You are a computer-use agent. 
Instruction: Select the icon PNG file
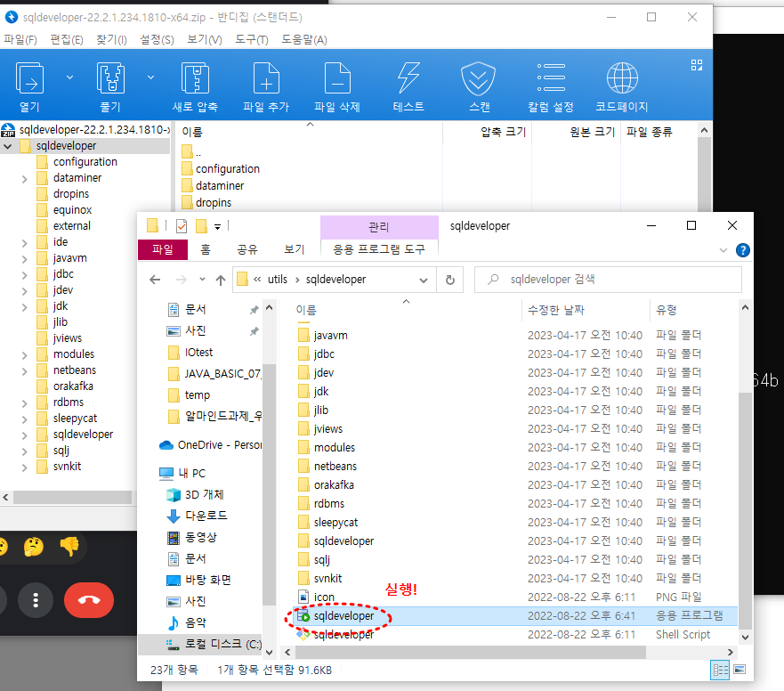point(324,598)
